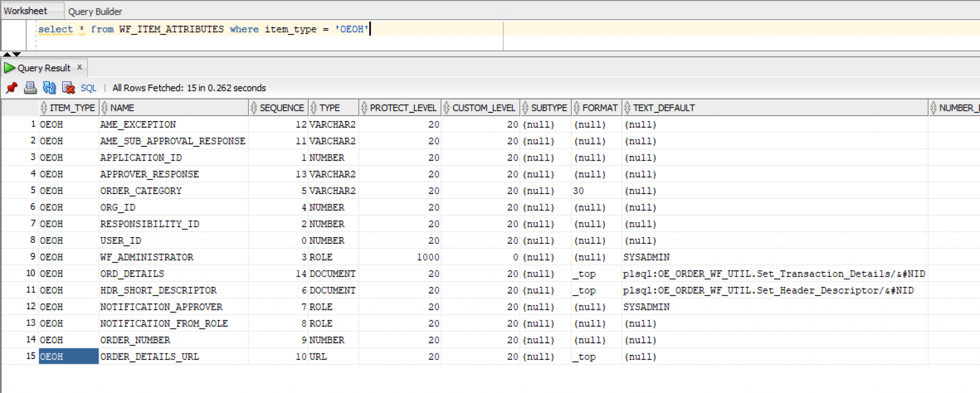This screenshot has width=980, height=393.
Task: Click the PROTECT_LEVEL column header
Action: [x=400, y=108]
